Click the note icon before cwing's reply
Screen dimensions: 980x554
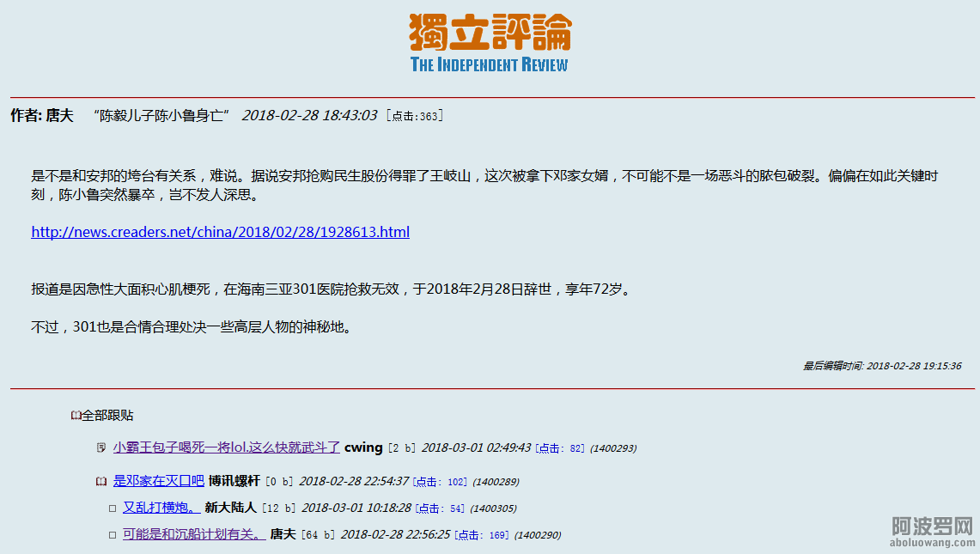click(101, 447)
